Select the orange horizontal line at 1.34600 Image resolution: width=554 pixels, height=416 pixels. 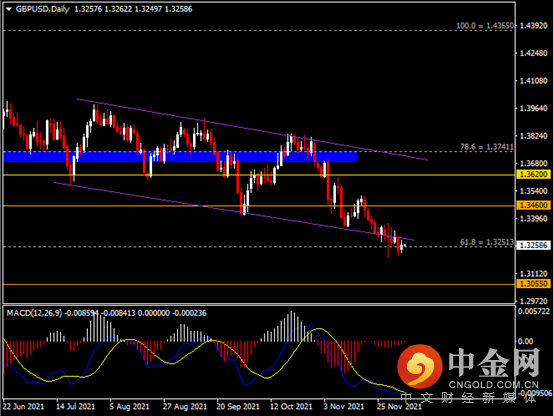coord(259,206)
